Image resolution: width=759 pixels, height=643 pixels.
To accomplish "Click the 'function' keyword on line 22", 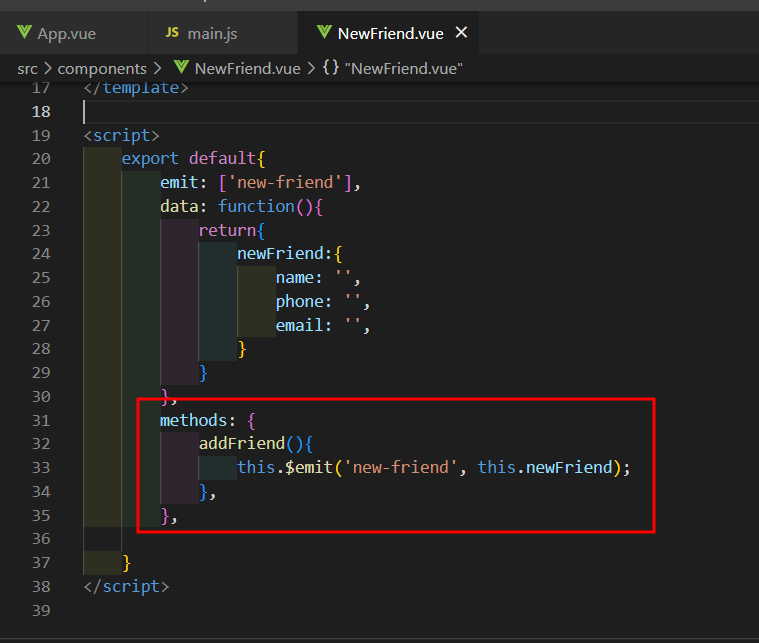I will [256, 207].
